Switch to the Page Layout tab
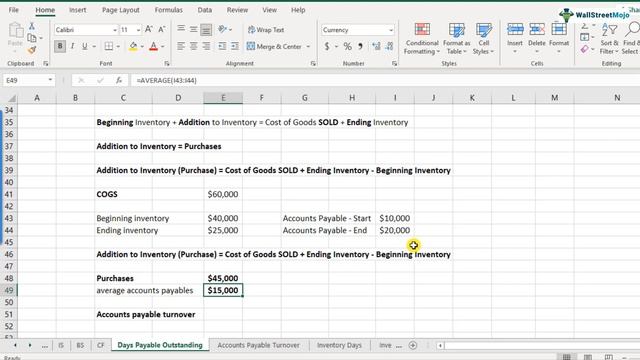Image resolution: width=640 pixels, height=360 pixels. click(120, 10)
